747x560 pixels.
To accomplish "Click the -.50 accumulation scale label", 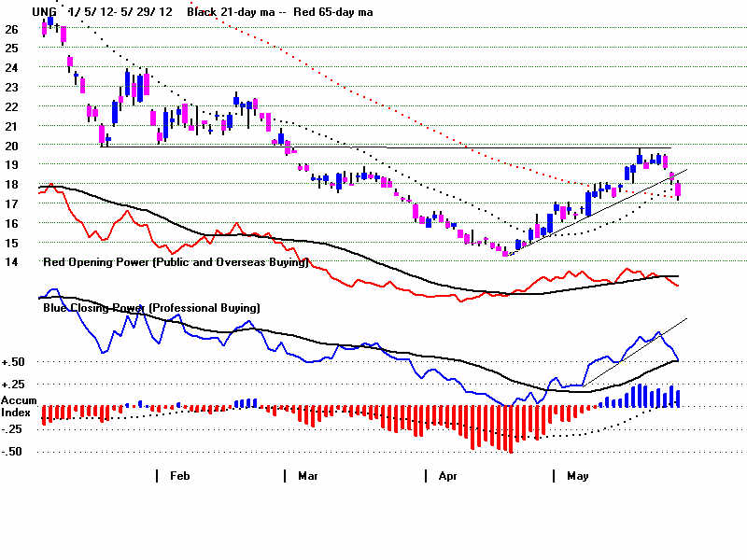I will click(x=15, y=452).
